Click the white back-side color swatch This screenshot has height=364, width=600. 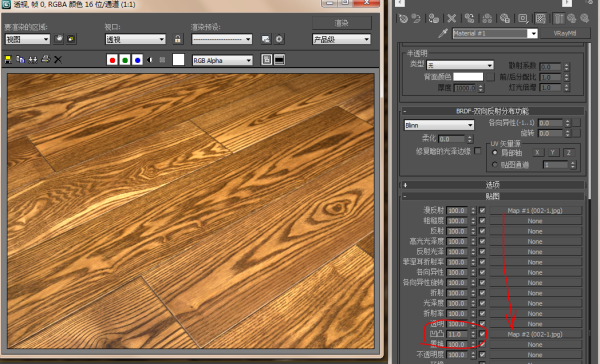468,77
